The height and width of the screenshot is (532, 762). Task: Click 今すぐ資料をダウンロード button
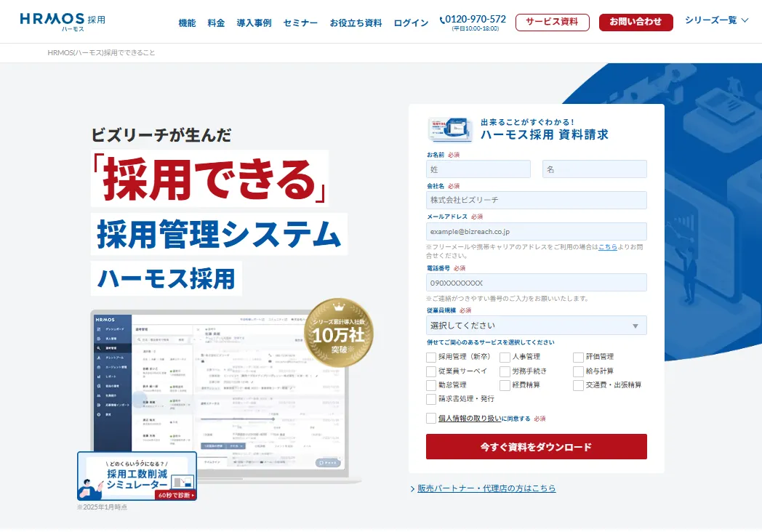(537, 446)
